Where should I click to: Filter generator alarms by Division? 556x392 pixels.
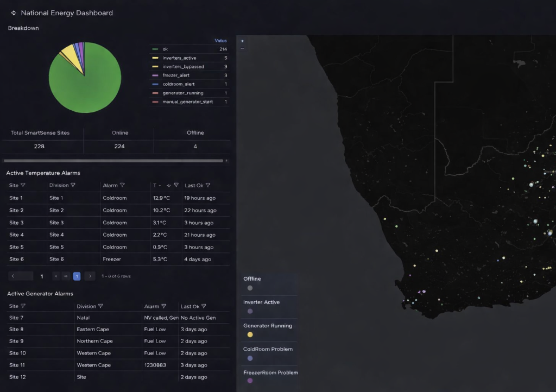point(100,307)
